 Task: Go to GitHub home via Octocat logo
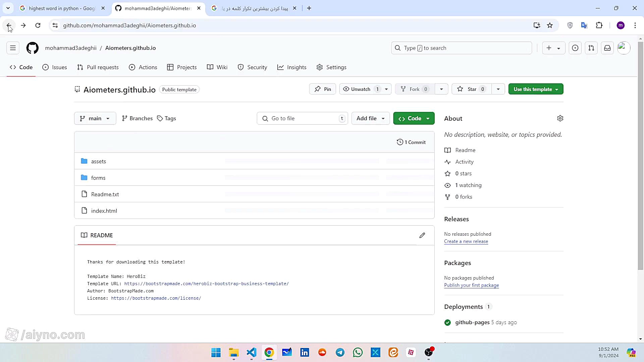(33, 48)
